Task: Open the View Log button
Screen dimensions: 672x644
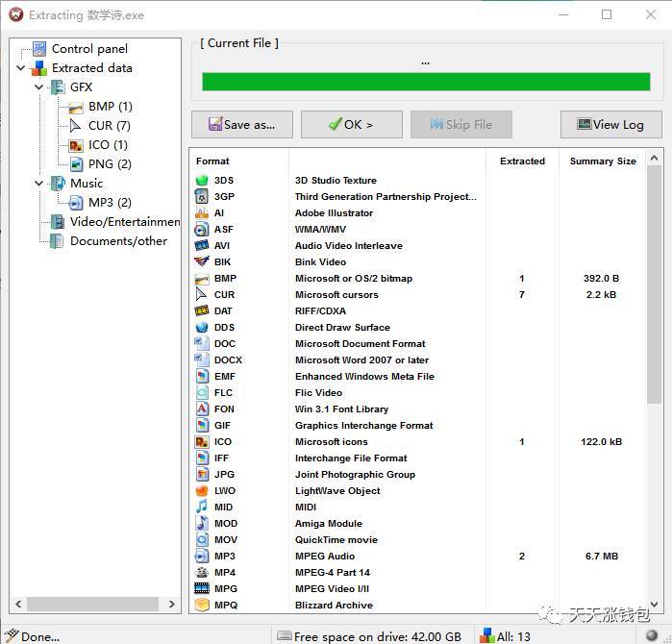Action: click(611, 125)
